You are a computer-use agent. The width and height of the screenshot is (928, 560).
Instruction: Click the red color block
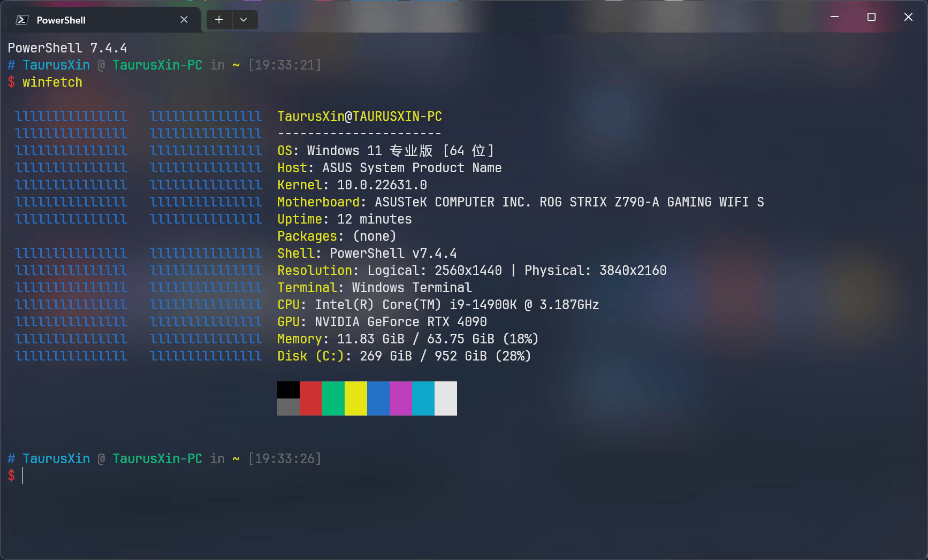click(311, 398)
